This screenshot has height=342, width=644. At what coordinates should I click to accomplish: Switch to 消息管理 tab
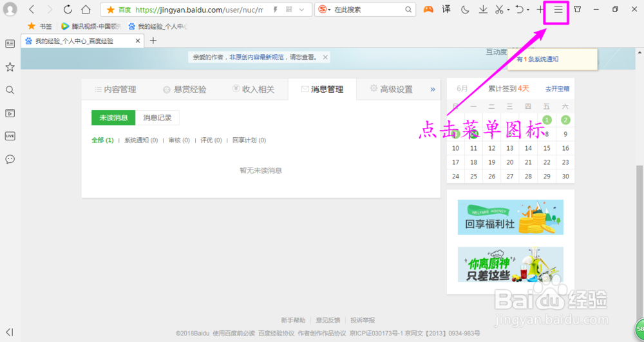tap(323, 89)
